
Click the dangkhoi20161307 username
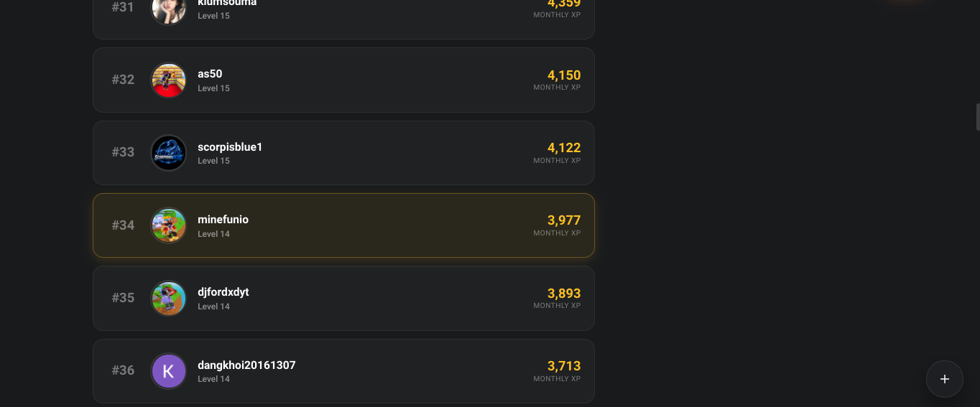(246, 365)
